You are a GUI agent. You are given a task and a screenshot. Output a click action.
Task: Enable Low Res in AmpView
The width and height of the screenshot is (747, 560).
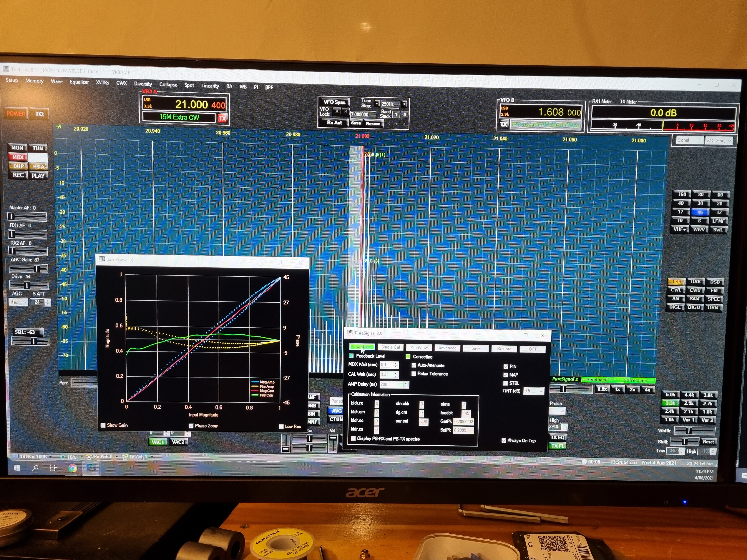pos(281,427)
